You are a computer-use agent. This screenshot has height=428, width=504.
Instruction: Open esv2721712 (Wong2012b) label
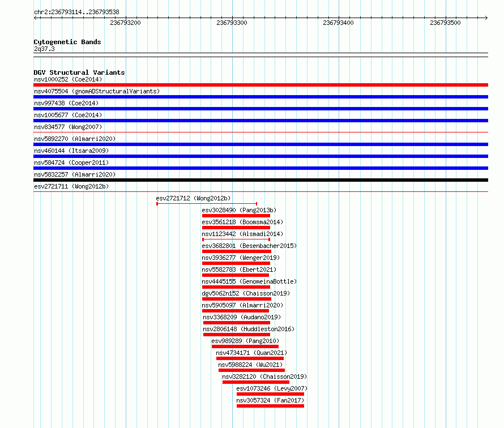coord(193,198)
